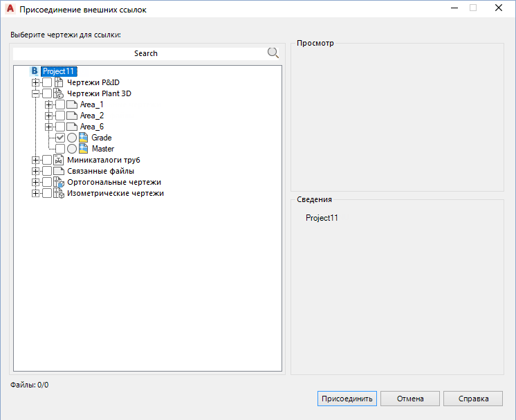This screenshot has width=516, height=420.
Task: Minimize the dialog window
Action: (x=454, y=8)
